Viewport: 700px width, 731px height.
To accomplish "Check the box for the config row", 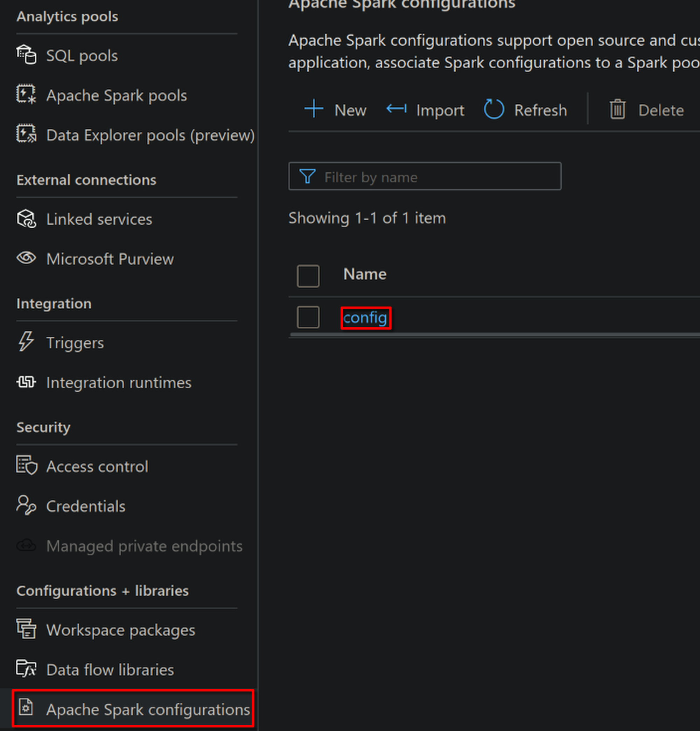I will tap(308, 317).
